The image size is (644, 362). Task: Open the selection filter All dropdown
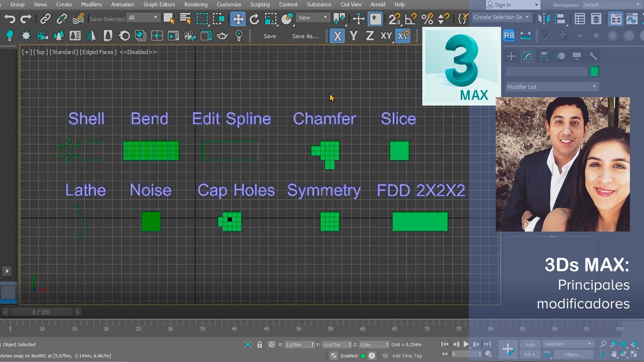pos(143,18)
